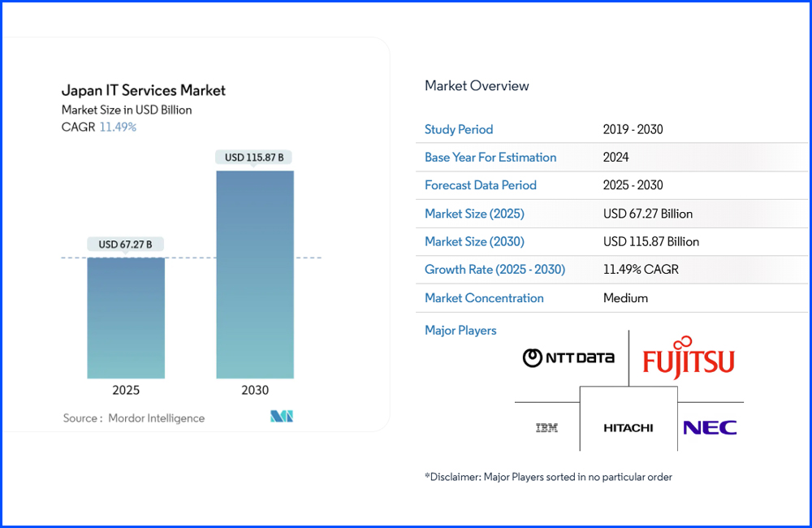Screen dimensions: 812x528
Task: Click the Market Size (2025) row label
Action: (x=473, y=214)
